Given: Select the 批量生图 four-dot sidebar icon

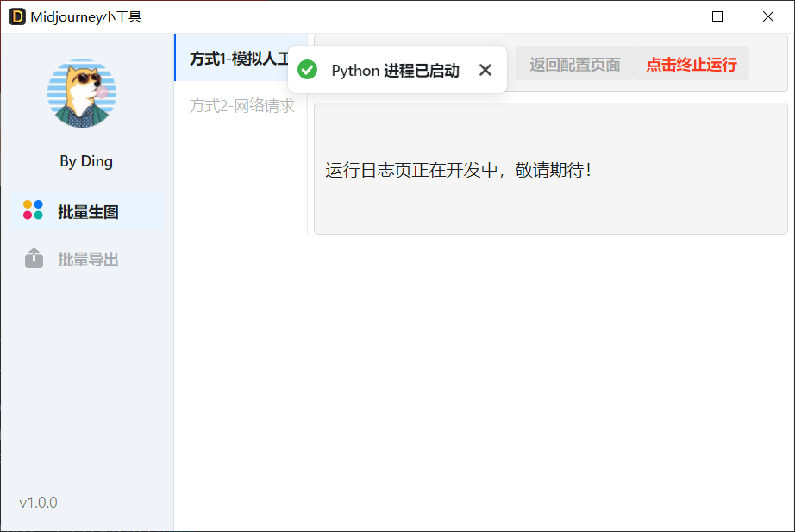Looking at the screenshot, I should 33,210.
